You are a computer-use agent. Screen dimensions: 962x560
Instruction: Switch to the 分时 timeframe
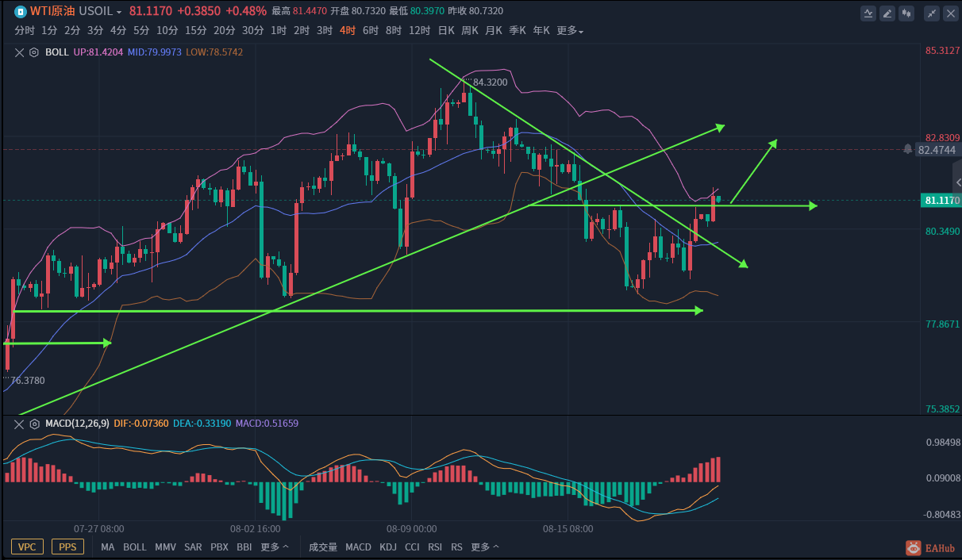click(x=25, y=31)
